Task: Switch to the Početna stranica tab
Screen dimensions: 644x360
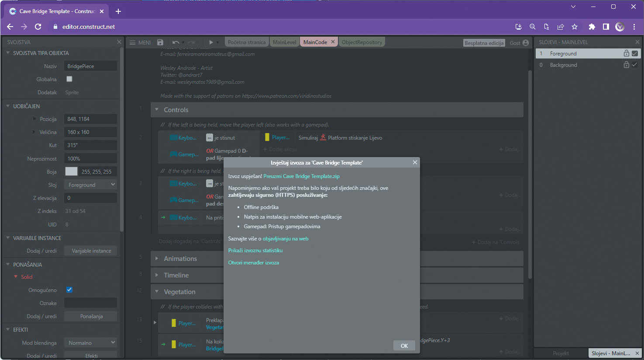Action: click(x=247, y=42)
